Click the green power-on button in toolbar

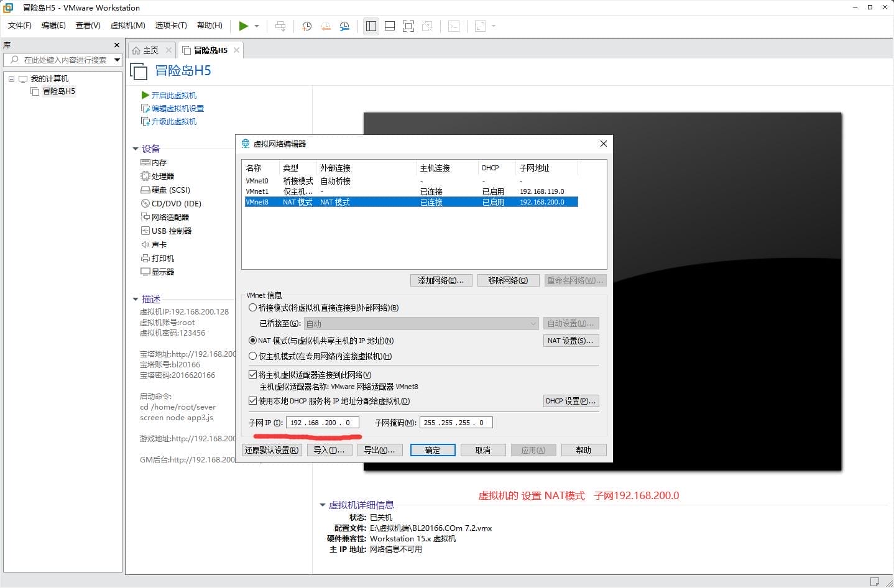click(x=244, y=25)
